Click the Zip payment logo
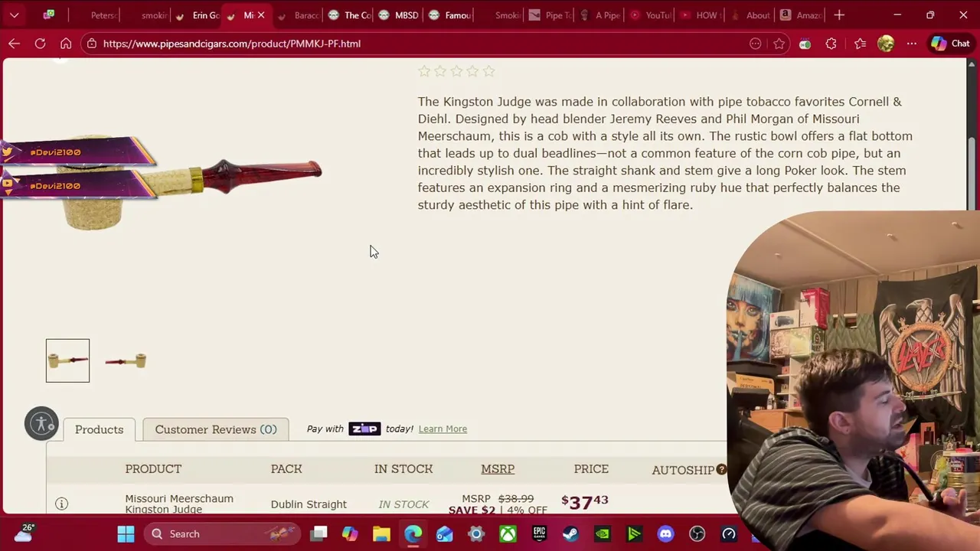Screen dimensions: 980x551 [364, 429]
